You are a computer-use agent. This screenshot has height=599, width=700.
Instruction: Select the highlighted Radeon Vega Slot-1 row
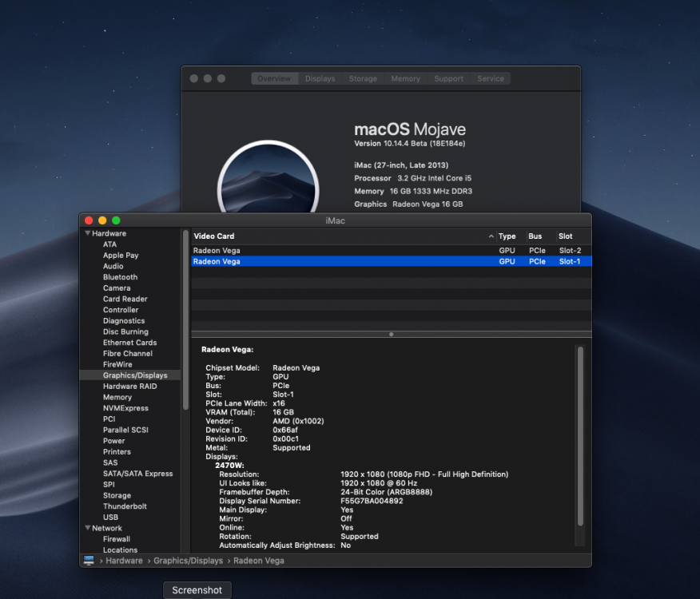(392, 261)
